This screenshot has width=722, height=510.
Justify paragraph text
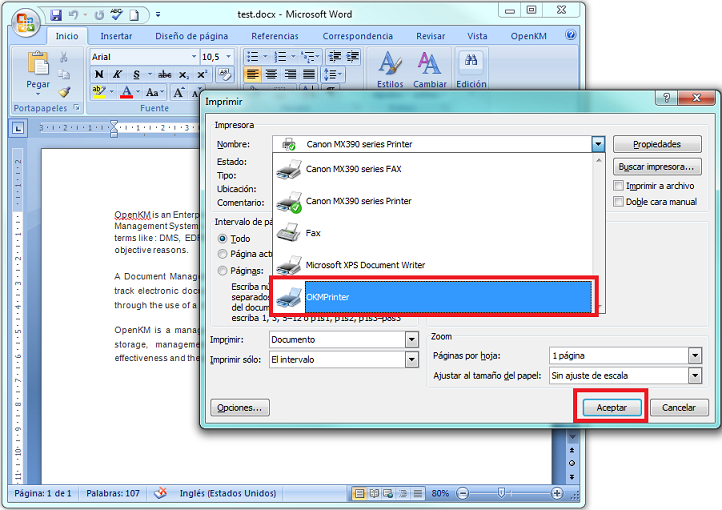pos(309,74)
